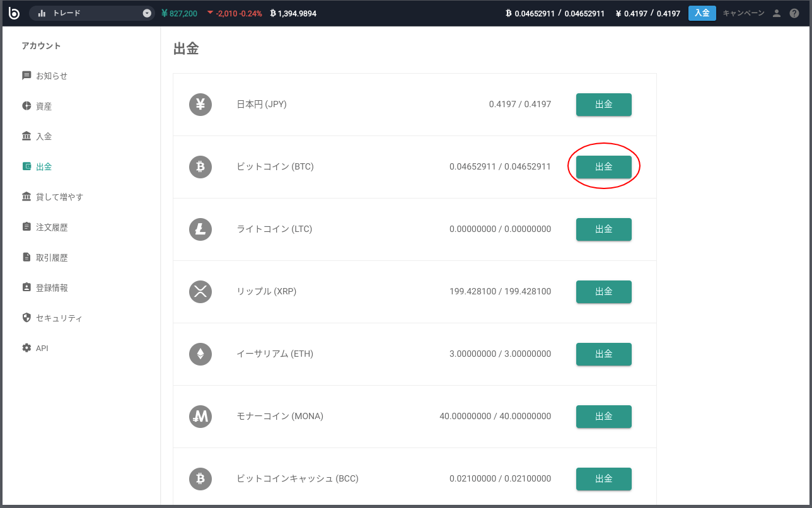The image size is (812, 508).
Task: Click the 出金 wallet icon in sidebar
Action: (x=26, y=166)
